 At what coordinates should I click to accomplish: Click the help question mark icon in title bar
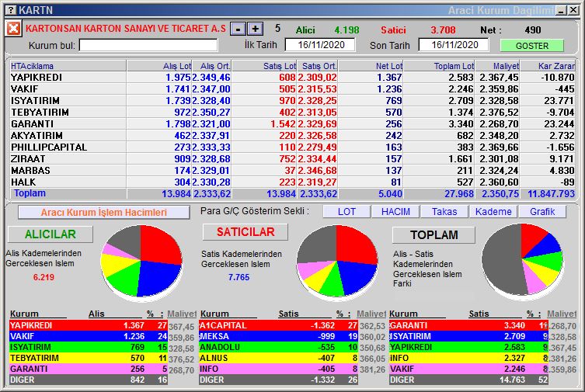tap(12, 10)
